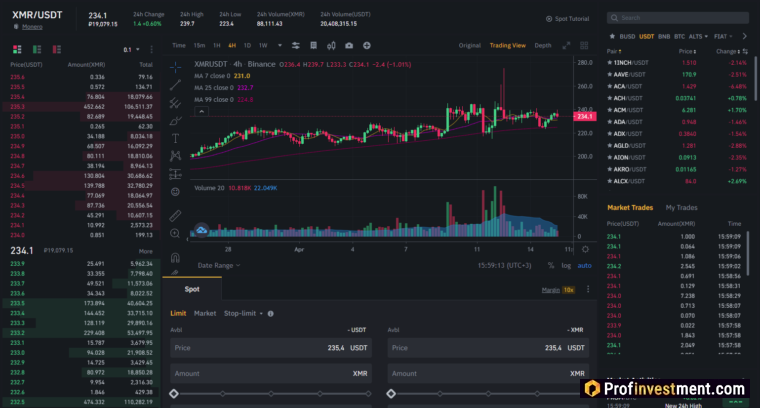The height and width of the screenshot is (408, 760).
Task: Select the ruler measure tool
Action: click(175, 215)
